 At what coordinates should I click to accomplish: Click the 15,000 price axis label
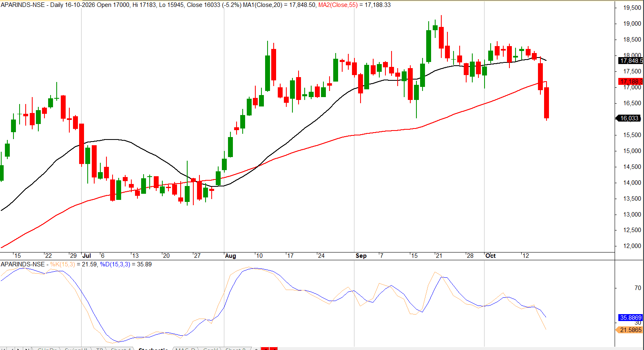[x=632, y=151]
